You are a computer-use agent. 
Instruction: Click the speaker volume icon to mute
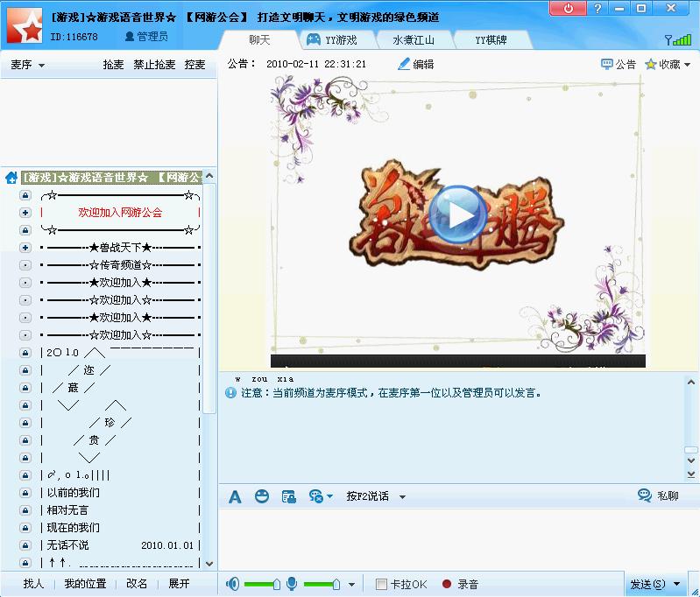(x=233, y=584)
